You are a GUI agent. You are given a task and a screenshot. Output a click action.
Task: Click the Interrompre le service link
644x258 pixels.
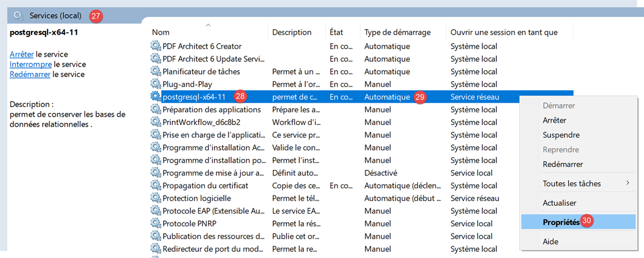pos(30,64)
